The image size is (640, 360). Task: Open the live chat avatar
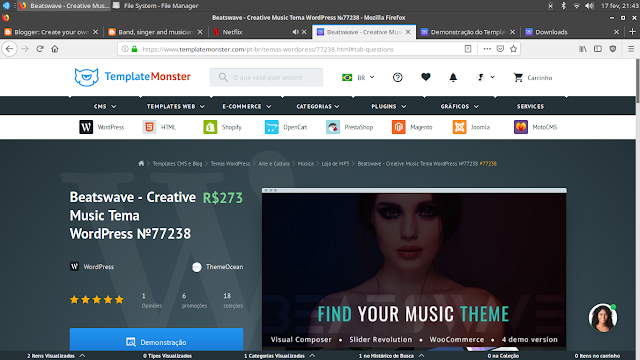[x=603, y=318]
